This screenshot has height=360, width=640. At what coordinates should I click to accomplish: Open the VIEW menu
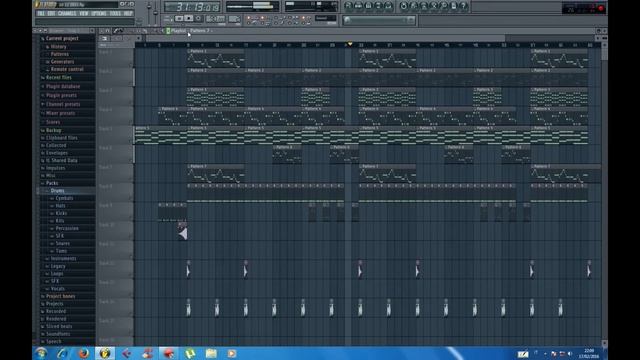(x=84, y=13)
